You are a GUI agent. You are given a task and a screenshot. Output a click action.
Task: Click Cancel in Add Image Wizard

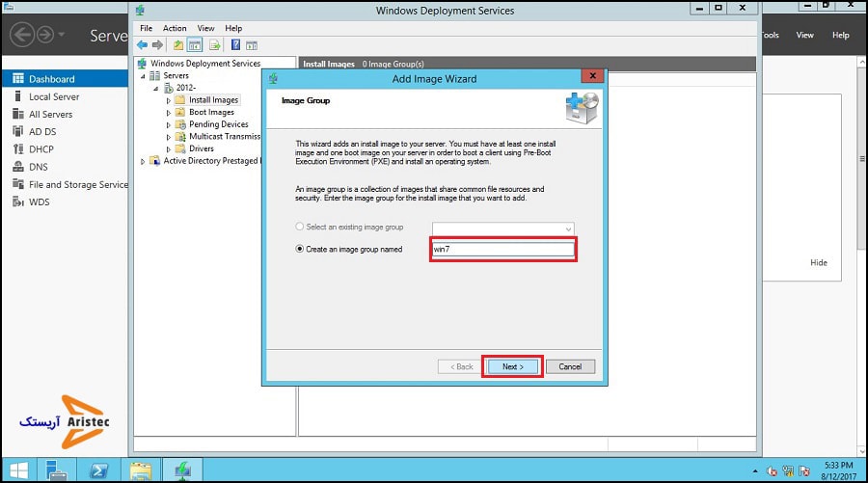pos(570,366)
